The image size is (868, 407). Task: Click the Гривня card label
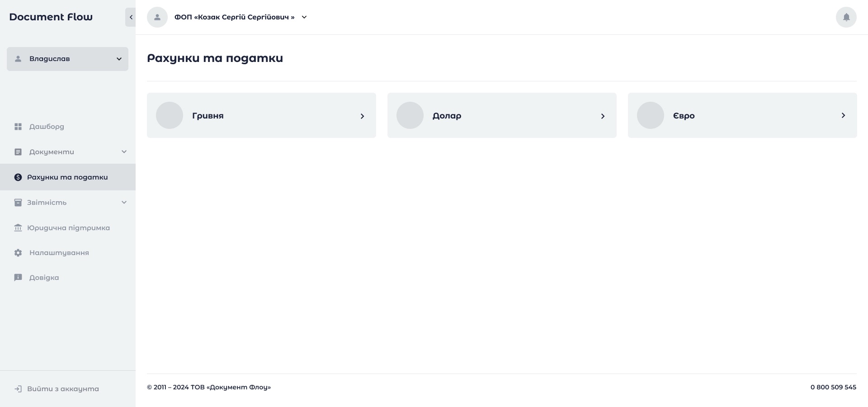(208, 116)
